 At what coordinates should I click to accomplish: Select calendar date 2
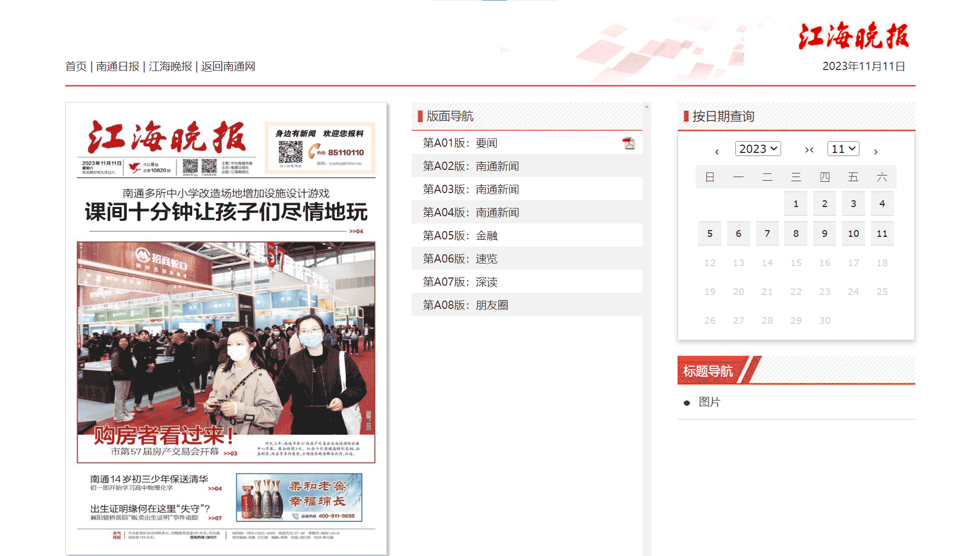(x=825, y=204)
